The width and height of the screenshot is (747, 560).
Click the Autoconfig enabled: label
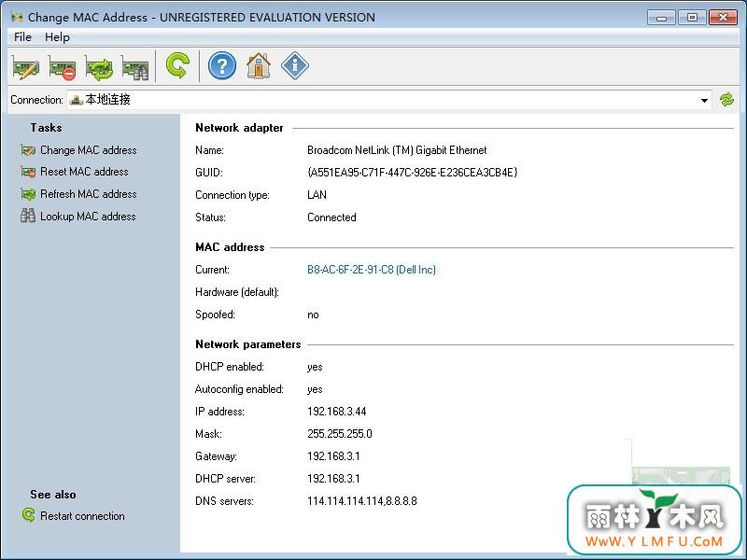[x=239, y=389]
